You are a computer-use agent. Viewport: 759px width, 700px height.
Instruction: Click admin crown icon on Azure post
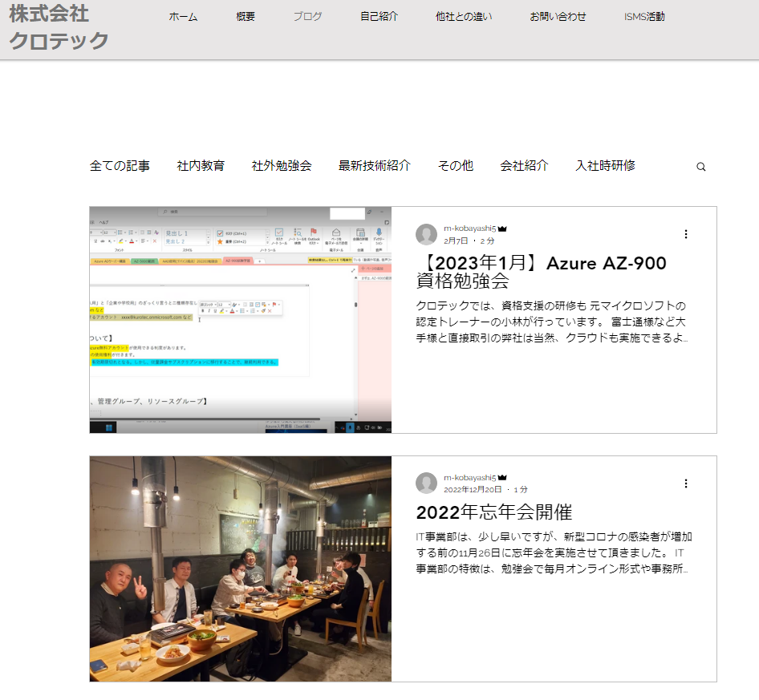click(503, 229)
